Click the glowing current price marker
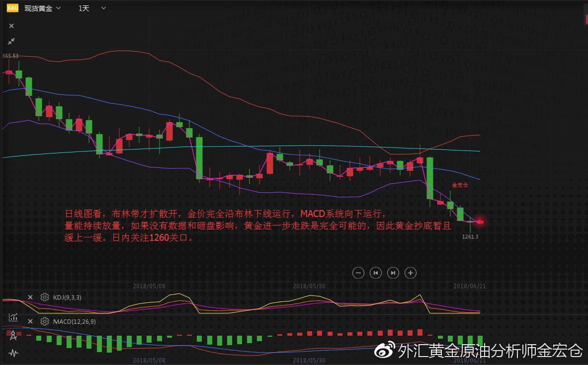 tap(480, 222)
